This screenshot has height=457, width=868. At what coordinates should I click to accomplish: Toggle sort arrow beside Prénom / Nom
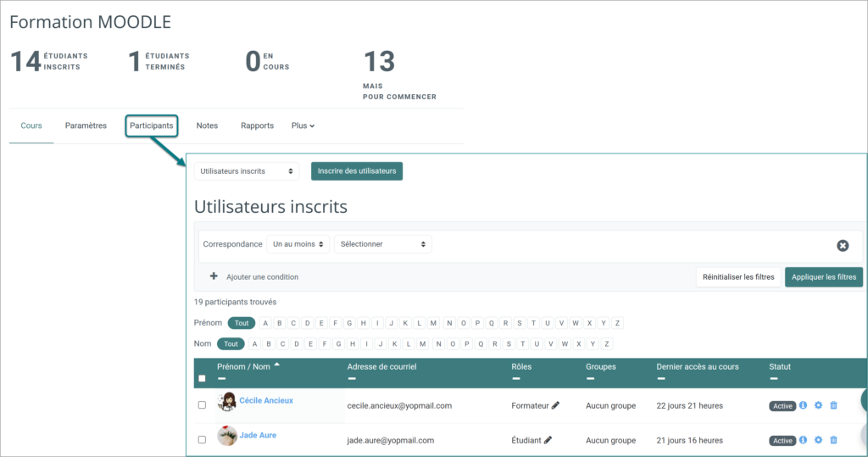pyautogui.click(x=277, y=365)
